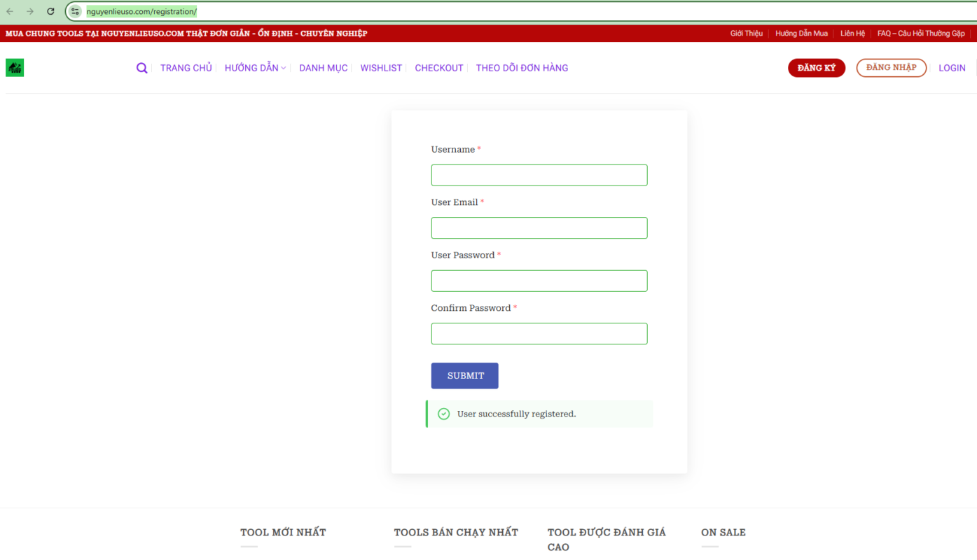This screenshot has height=560, width=977.
Task: Open the Wishlist page
Action: pos(381,68)
